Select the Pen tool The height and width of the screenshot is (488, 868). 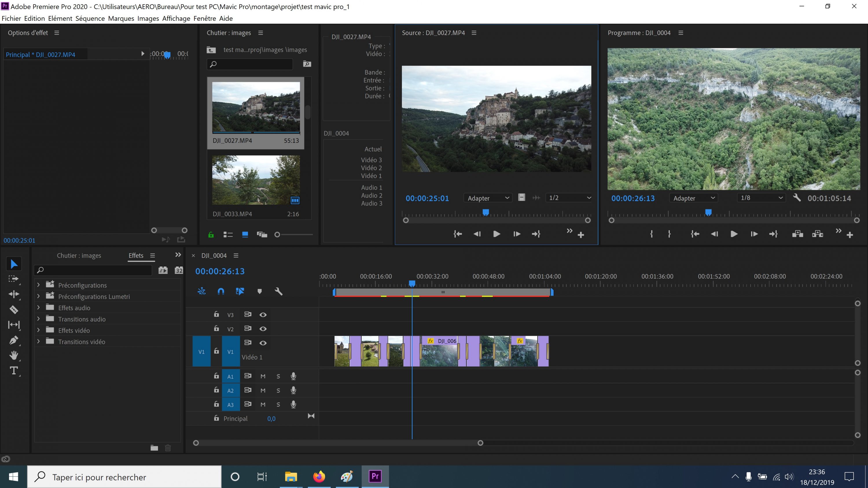point(14,340)
